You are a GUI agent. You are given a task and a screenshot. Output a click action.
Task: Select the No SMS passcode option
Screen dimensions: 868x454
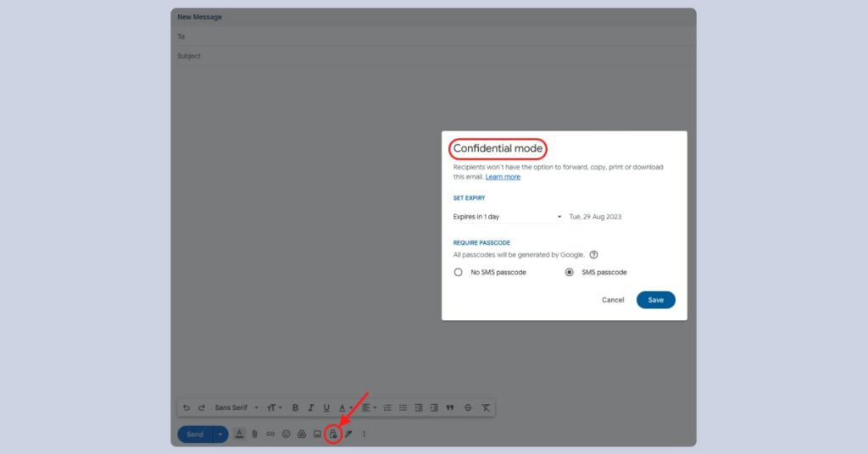click(x=459, y=273)
